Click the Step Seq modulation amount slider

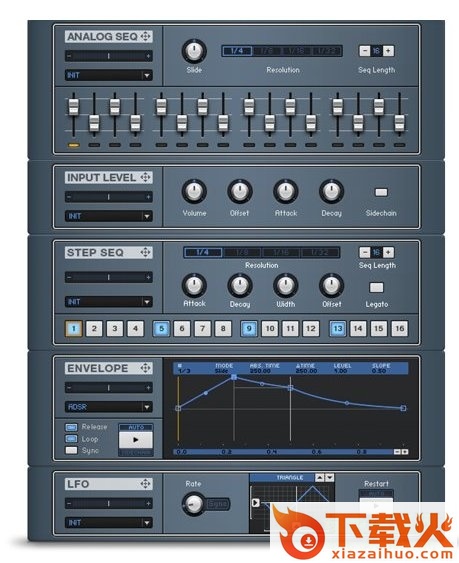coord(108,277)
